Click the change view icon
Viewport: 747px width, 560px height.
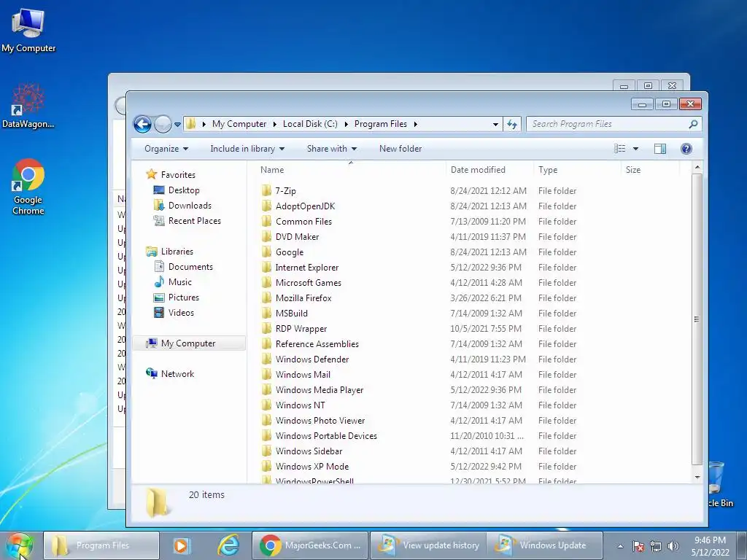(620, 149)
